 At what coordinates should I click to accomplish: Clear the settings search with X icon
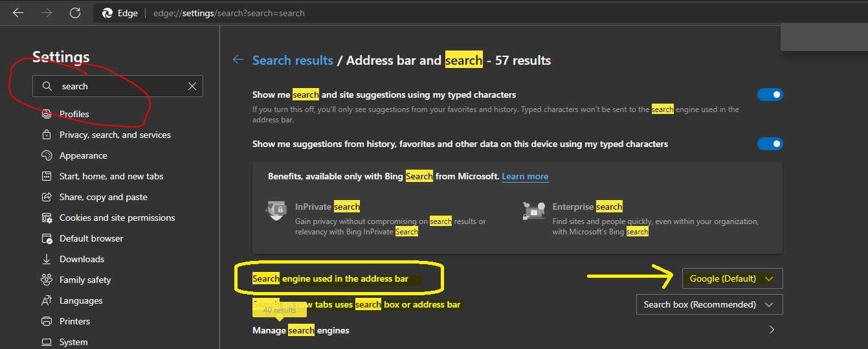click(192, 86)
